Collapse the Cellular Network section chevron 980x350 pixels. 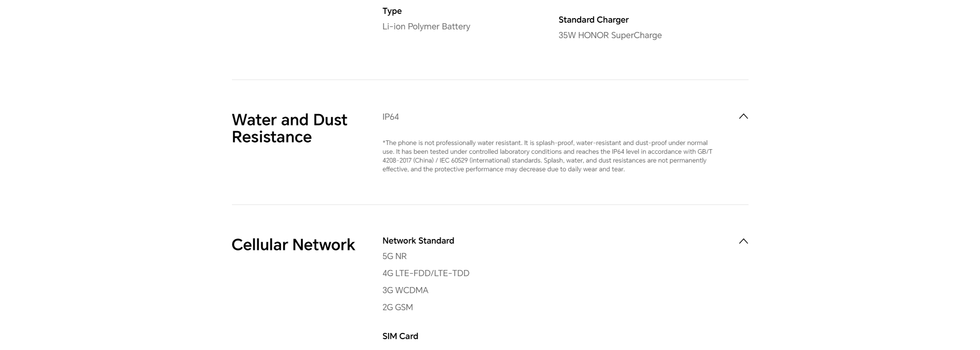coord(743,241)
